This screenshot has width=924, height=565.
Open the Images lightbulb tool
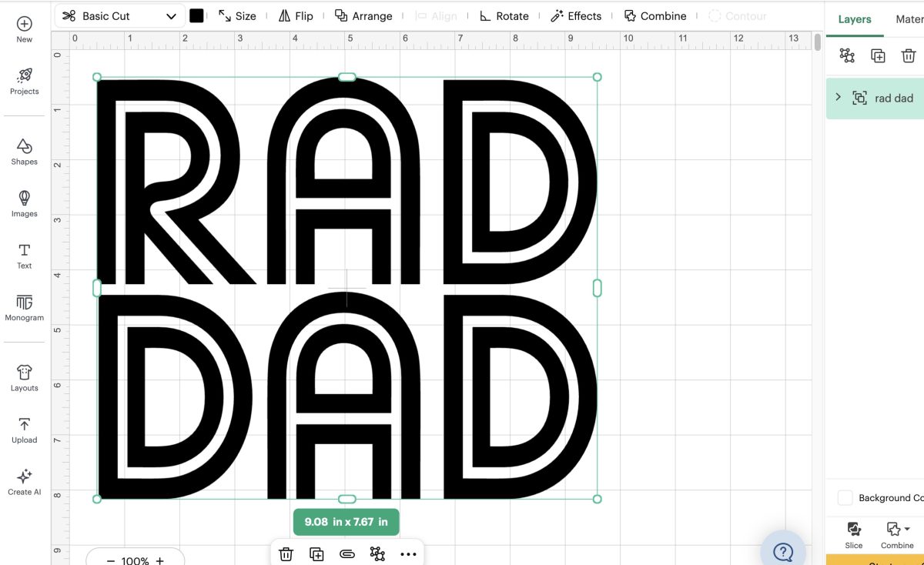pos(25,204)
